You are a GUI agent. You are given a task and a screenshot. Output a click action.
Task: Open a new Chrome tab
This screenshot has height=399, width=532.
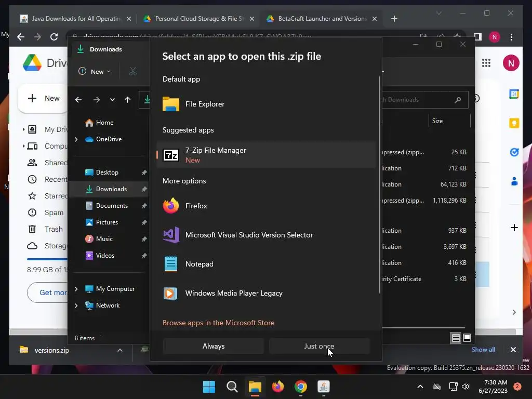tap(394, 19)
